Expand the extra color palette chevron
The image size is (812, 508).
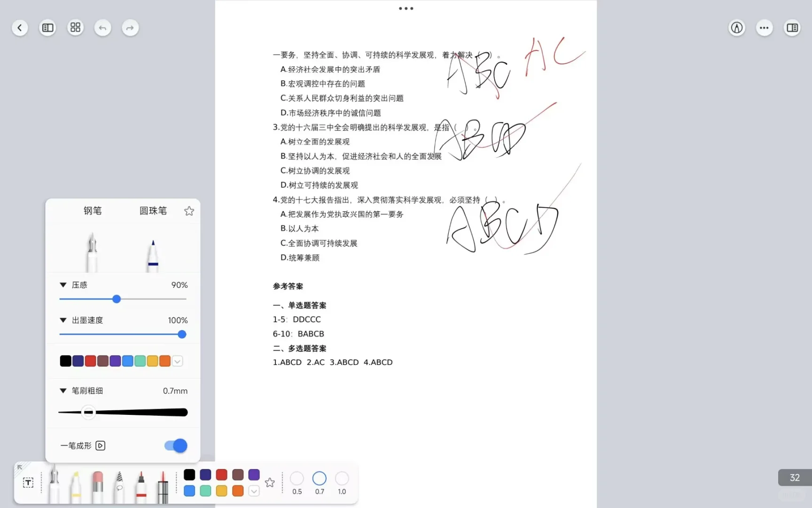(x=177, y=361)
